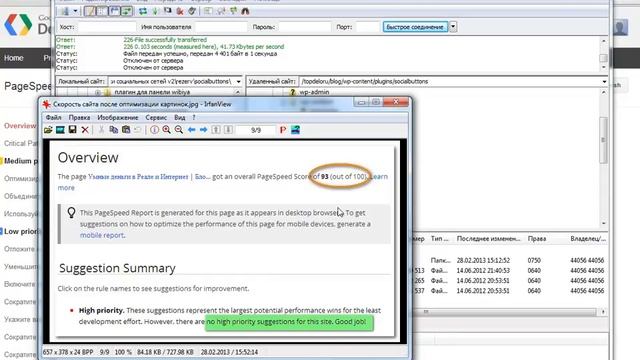Image resolution: width=640 pixels, height=360 pixels.
Task: Click FileZilla binoculars file search icon
Action: click(245, 11)
